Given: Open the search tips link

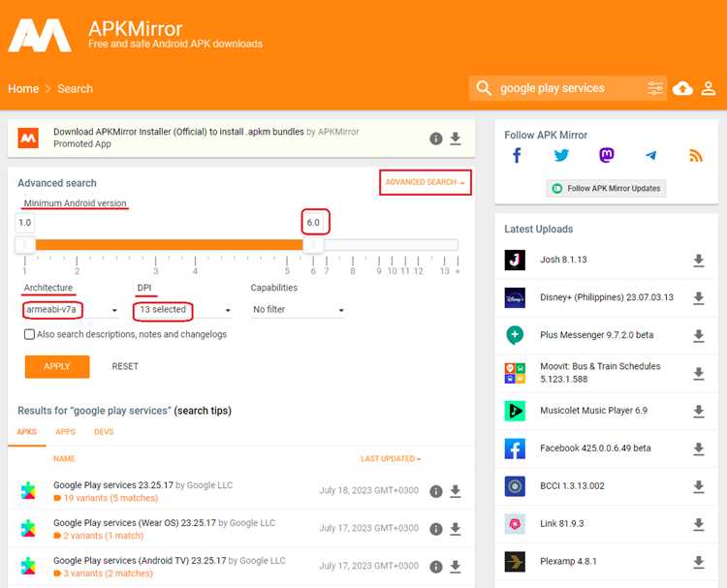Looking at the screenshot, I should [x=203, y=411].
